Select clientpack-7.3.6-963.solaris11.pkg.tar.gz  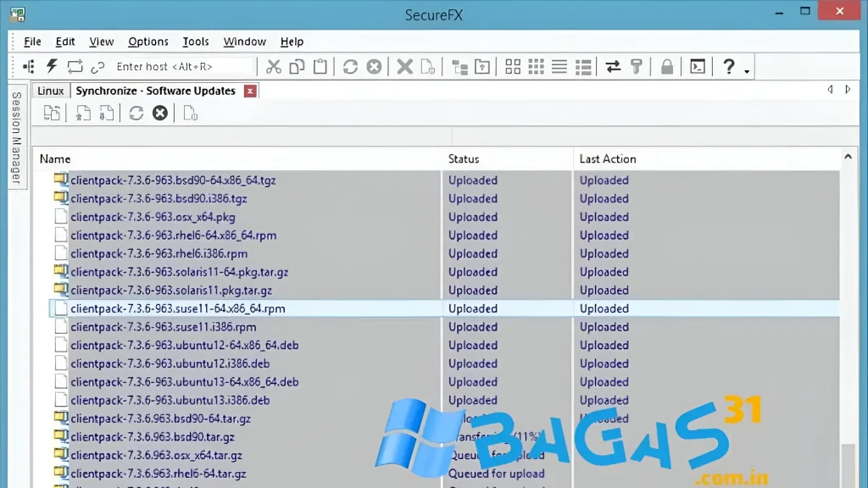(x=171, y=290)
